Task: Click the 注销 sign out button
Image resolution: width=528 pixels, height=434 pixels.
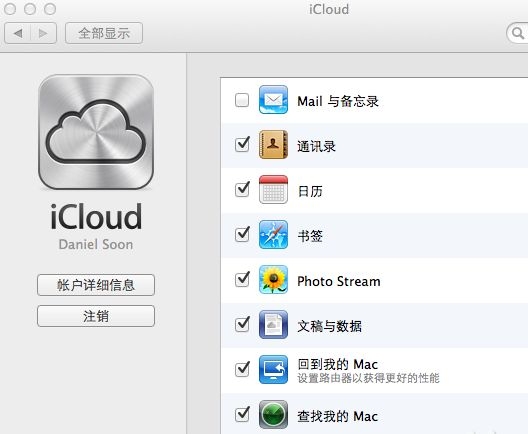Action: 96,316
